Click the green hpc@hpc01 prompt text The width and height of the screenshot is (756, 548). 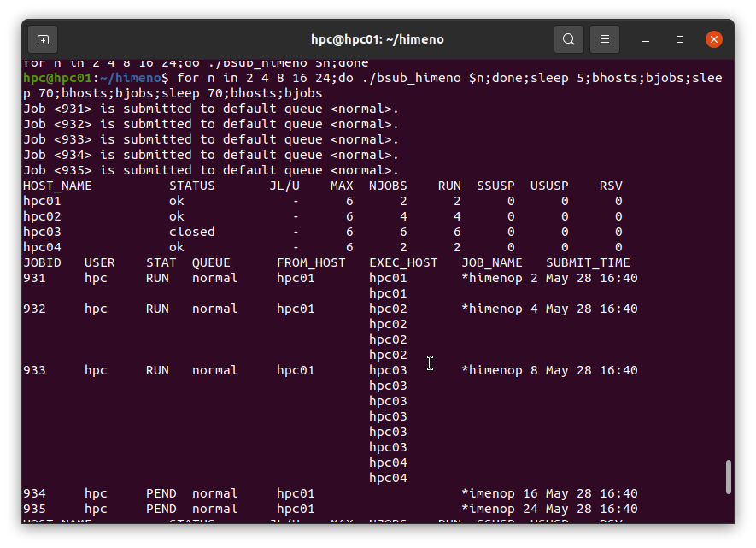click(57, 78)
